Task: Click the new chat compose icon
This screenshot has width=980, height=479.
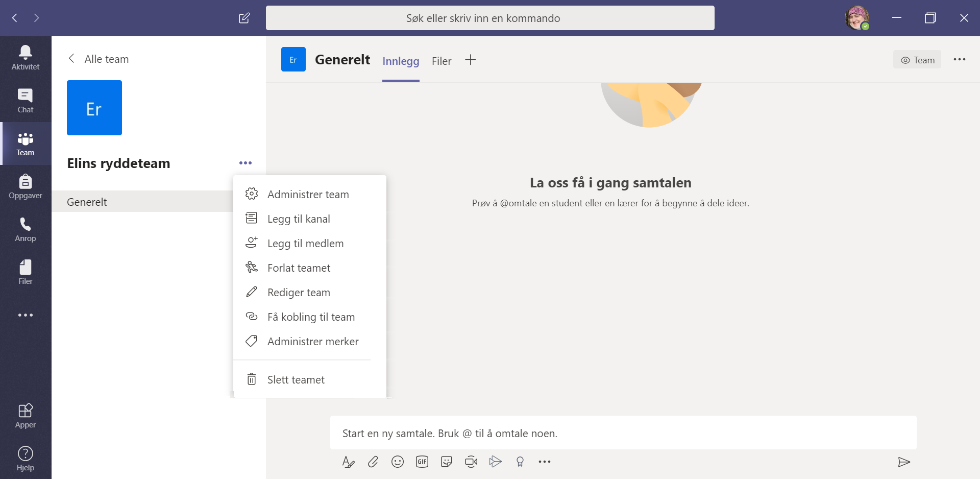Action: coord(244,18)
